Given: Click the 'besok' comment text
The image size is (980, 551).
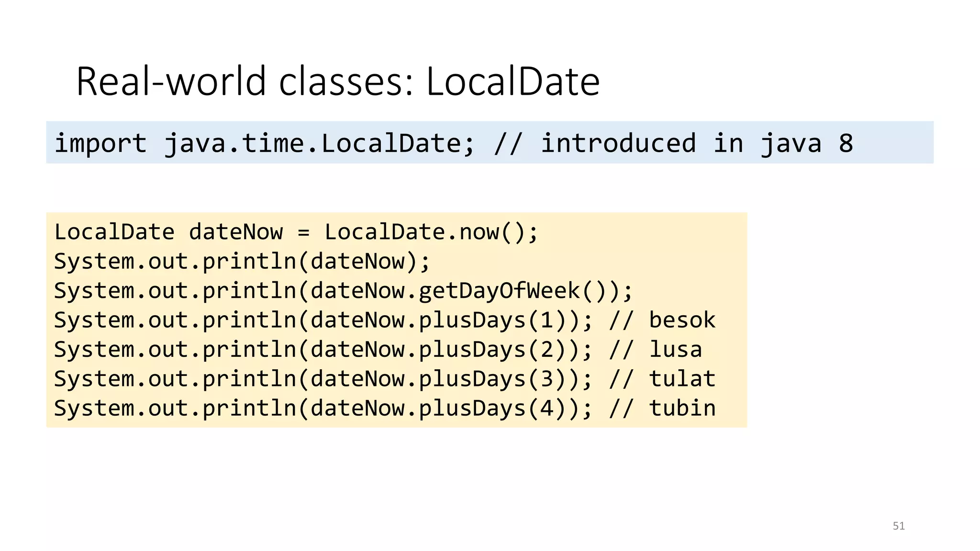Looking at the screenshot, I should point(682,320).
